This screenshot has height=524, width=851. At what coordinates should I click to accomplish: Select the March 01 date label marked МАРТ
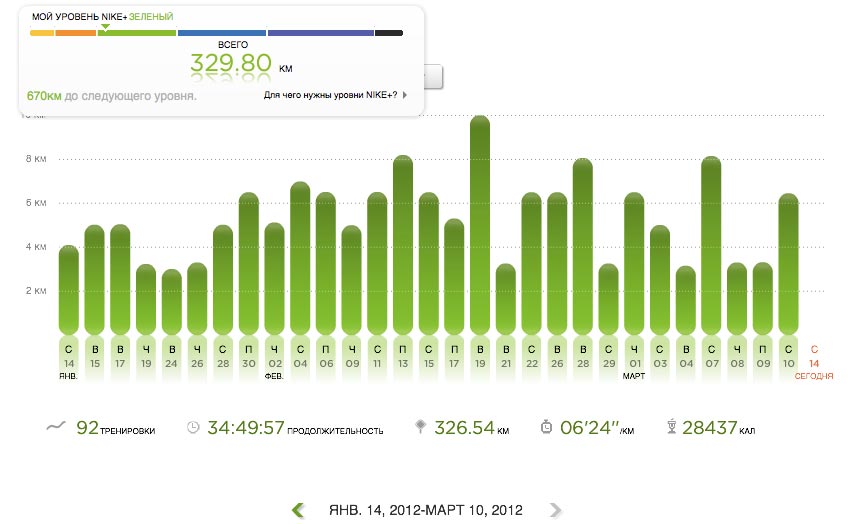tap(634, 361)
